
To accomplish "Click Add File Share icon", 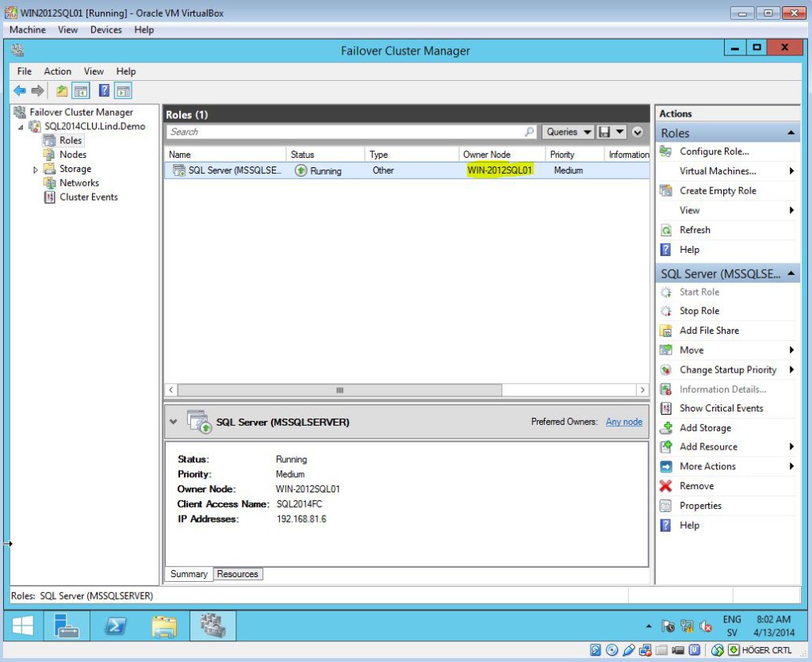I will click(x=666, y=331).
